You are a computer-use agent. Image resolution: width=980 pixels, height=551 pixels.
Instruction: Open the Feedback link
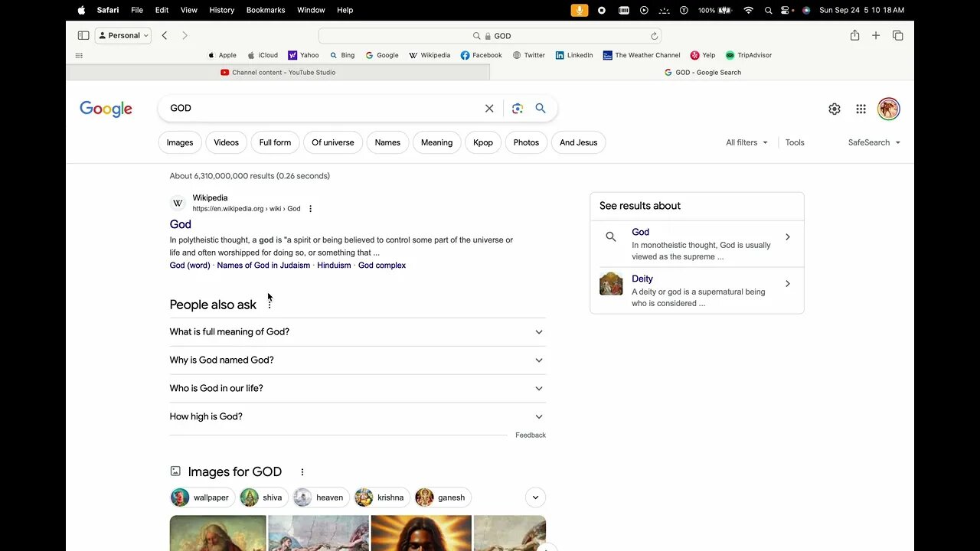click(531, 435)
